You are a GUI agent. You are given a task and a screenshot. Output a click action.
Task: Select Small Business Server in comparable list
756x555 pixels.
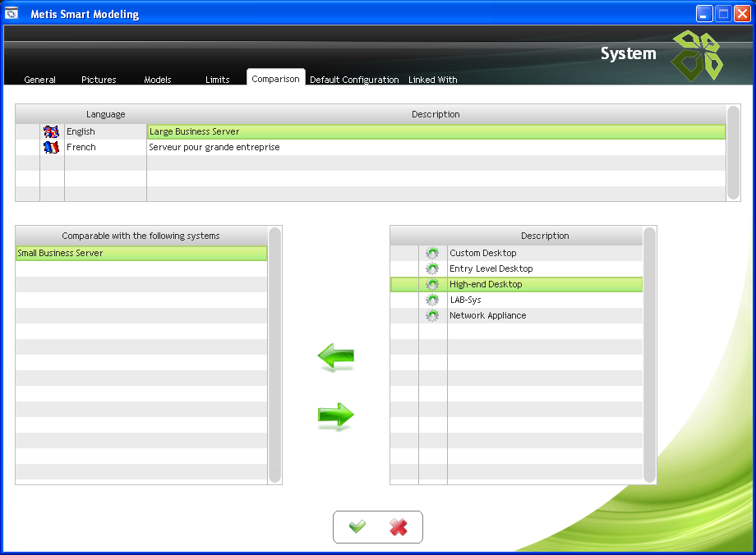[141, 253]
